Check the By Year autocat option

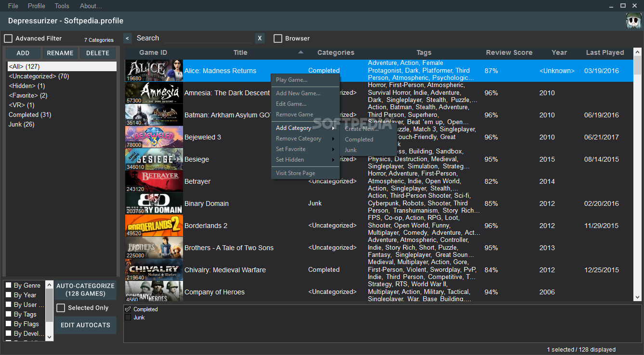[8, 295]
